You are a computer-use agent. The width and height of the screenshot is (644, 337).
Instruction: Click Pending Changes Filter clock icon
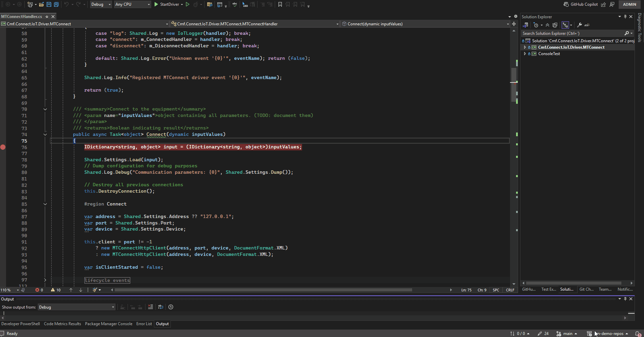tap(536, 25)
